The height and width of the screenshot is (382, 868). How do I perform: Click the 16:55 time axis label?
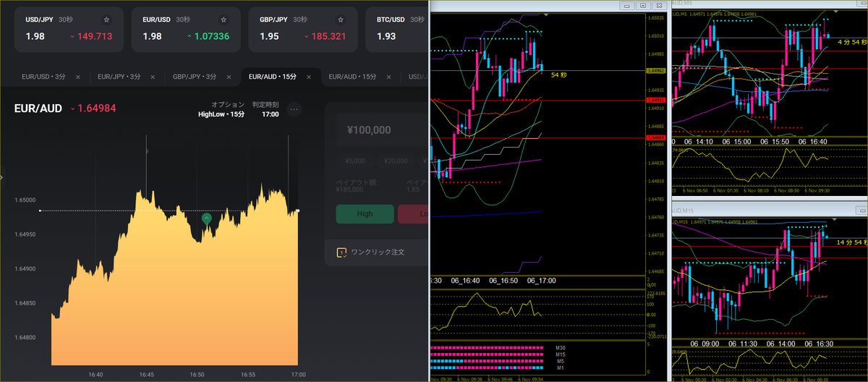pos(247,375)
